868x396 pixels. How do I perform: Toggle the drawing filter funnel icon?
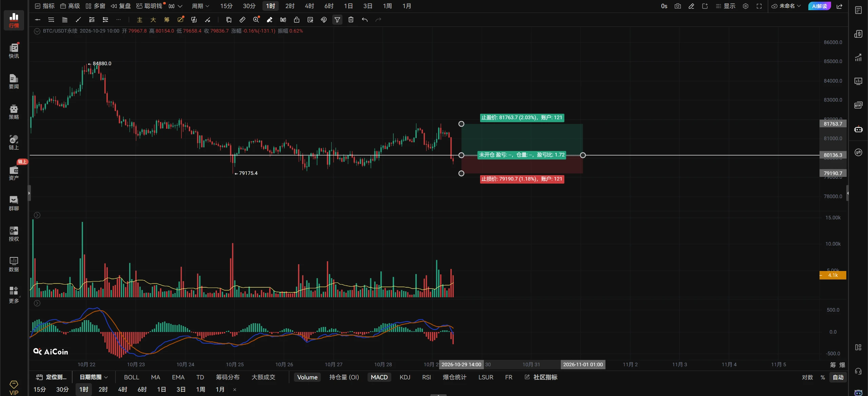tap(337, 20)
